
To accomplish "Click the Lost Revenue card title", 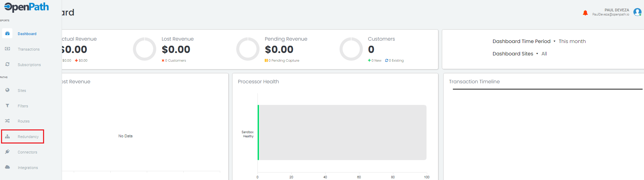I will pyautogui.click(x=178, y=39).
